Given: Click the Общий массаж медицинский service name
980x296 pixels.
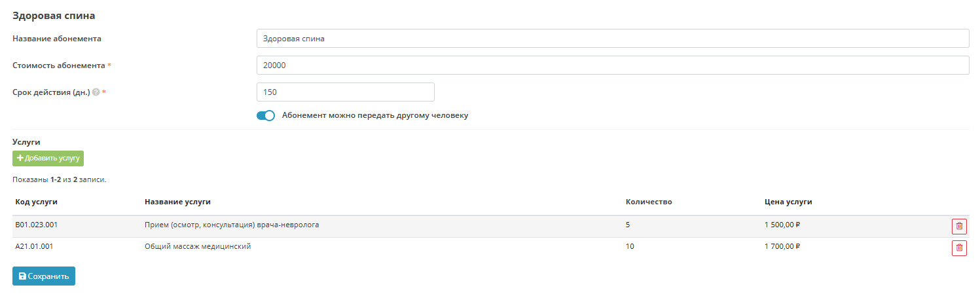Looking at the screenshot, I should coord(198,247).
